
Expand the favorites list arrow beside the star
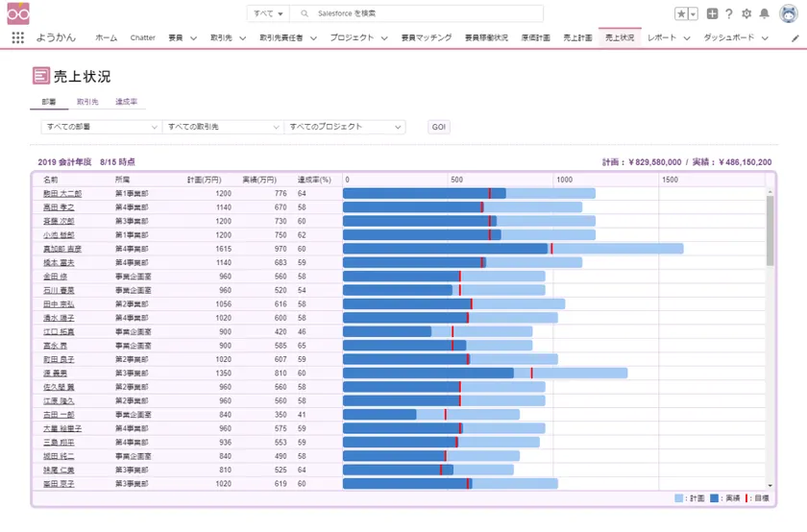[x=694, y=13]
